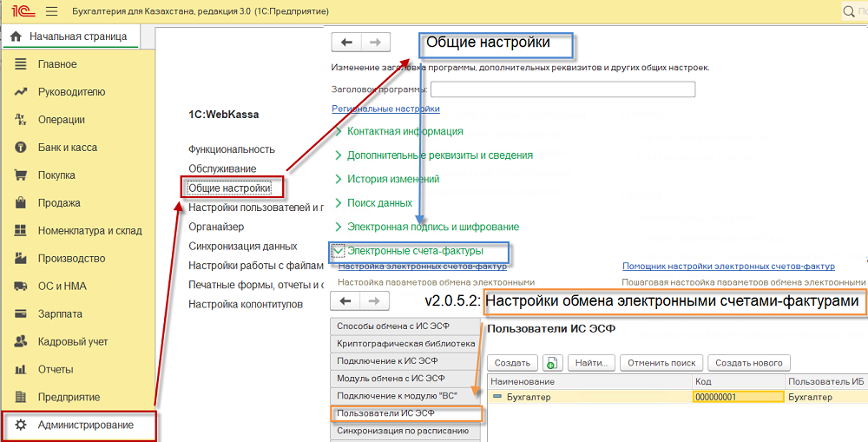Click the Банк и касса coin icon
Viewport: 868px width, 442px height.
coord(21,148)
